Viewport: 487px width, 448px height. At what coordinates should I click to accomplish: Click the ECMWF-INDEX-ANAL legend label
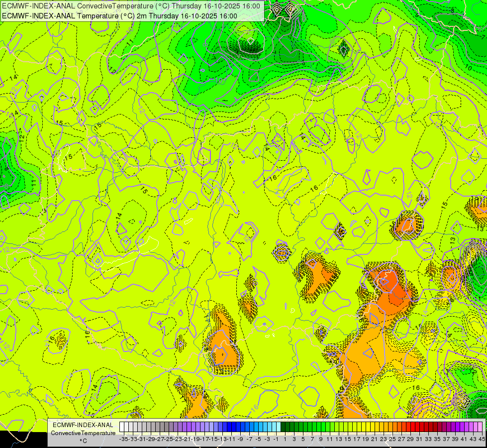tap(83, 425)
